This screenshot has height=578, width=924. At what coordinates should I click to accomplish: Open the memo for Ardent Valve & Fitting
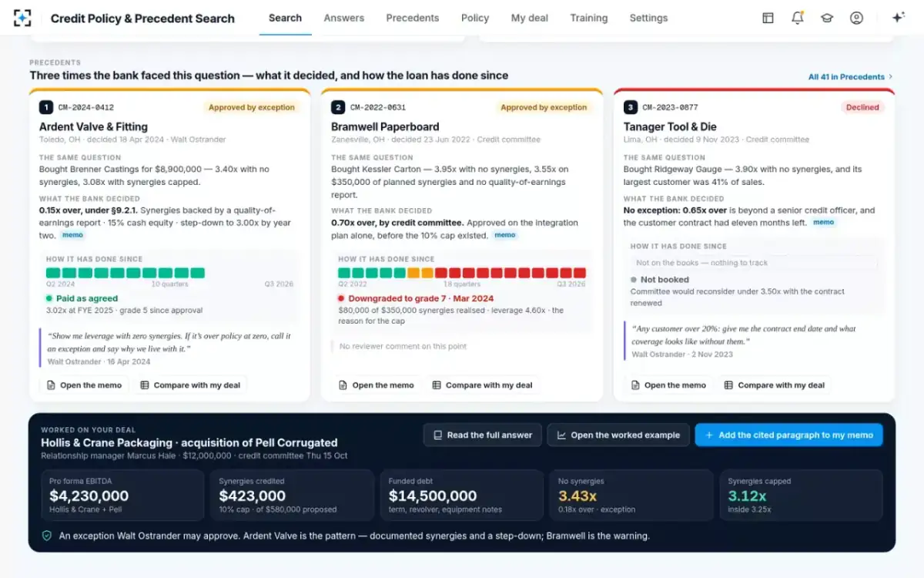point(85,385)
